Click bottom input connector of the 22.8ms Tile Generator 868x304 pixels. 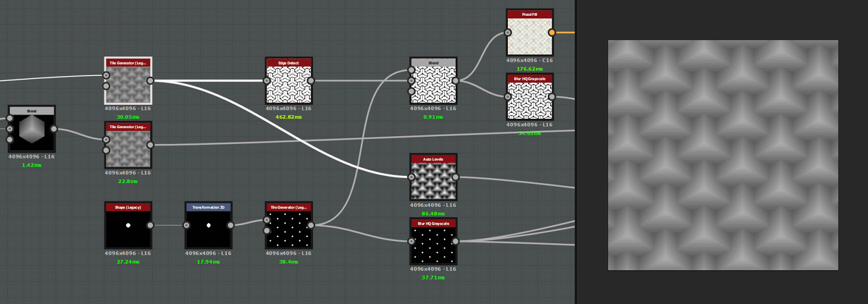[x=106, y=150]
